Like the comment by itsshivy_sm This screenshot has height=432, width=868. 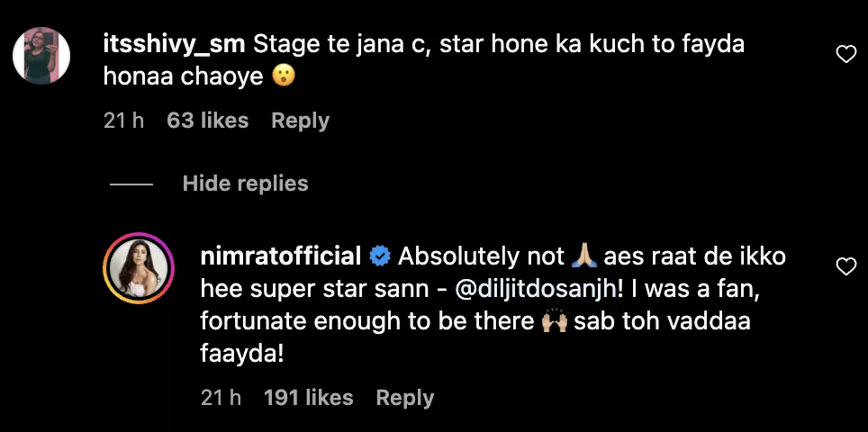tap(845, 56)
